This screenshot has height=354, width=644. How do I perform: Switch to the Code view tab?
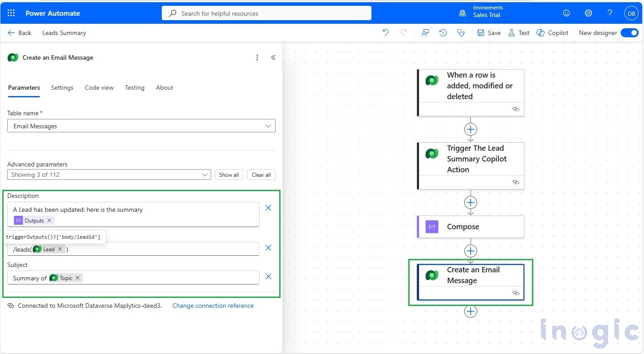(99, 87)
